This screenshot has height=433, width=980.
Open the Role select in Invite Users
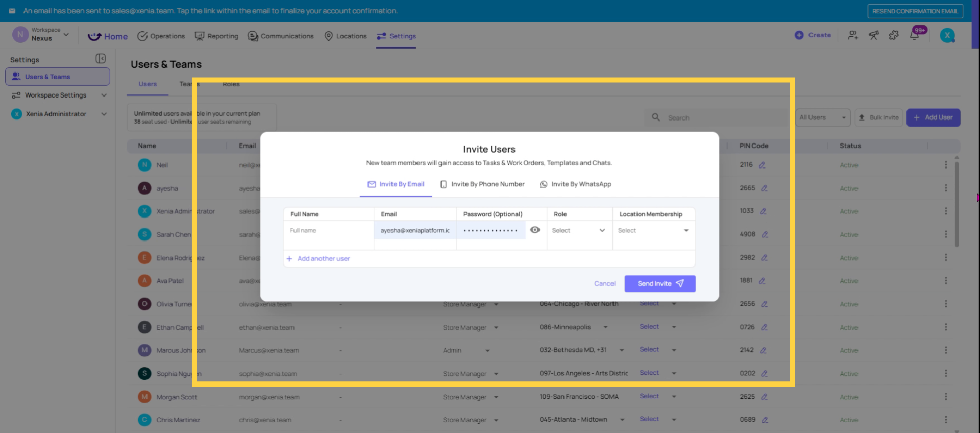tap(579, 231)
